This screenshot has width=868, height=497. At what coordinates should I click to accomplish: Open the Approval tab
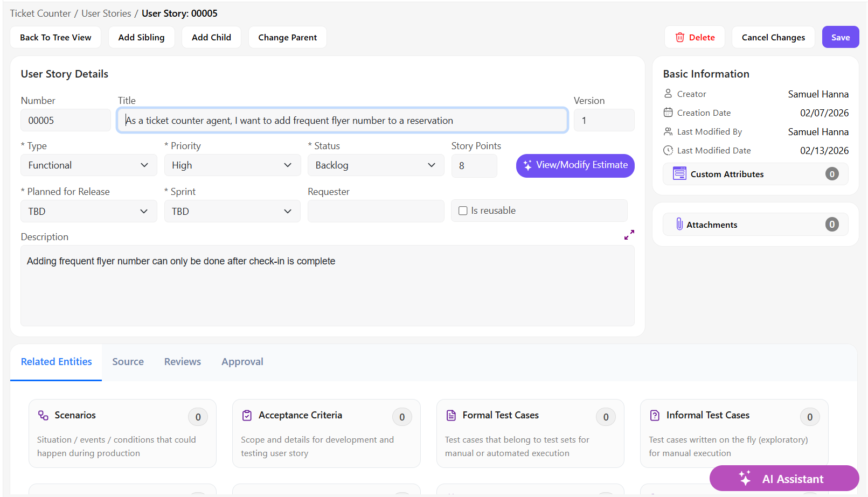242,361
